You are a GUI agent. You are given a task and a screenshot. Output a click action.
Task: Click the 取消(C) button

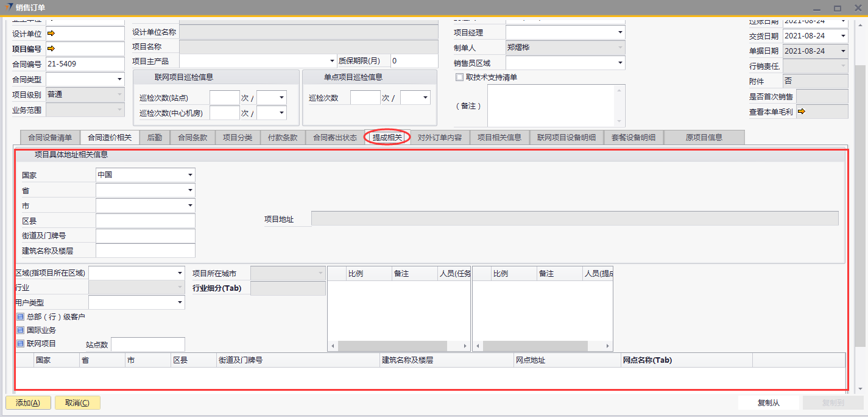[x=77, y=403]
